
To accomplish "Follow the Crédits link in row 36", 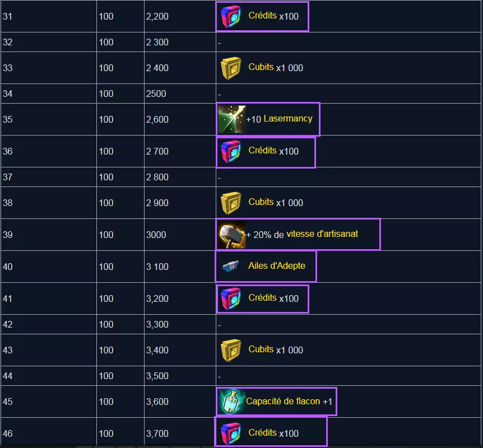I will pyautogui.click(x=262, y=151).
